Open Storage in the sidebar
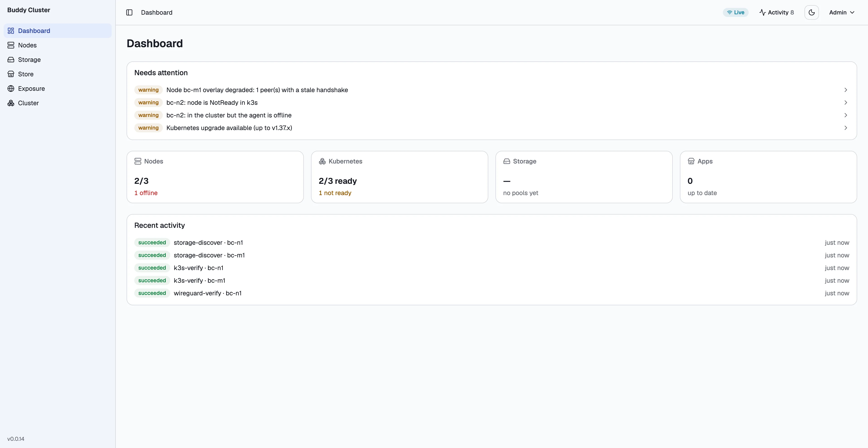 (58, 60)
